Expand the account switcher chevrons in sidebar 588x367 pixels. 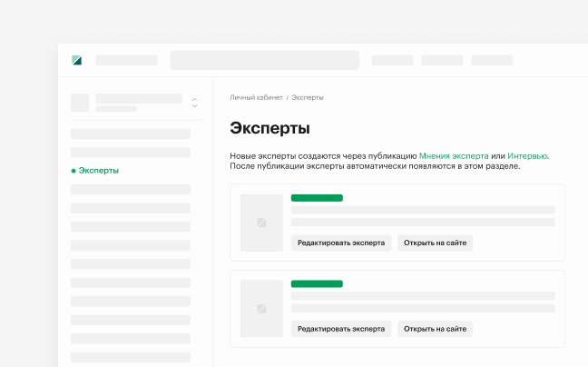[x=194, y=103]
